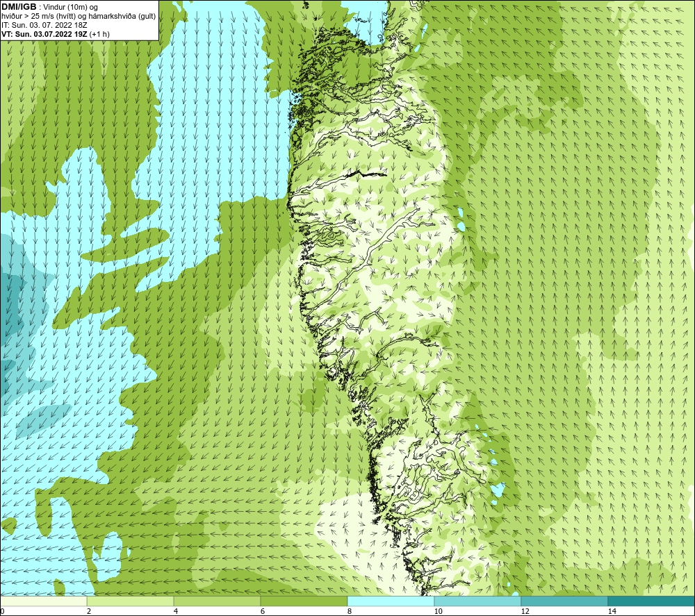695x616 pixels.
Task: Select the 12–14 m/s darker teal legend swatch
Action: [564, 601]
